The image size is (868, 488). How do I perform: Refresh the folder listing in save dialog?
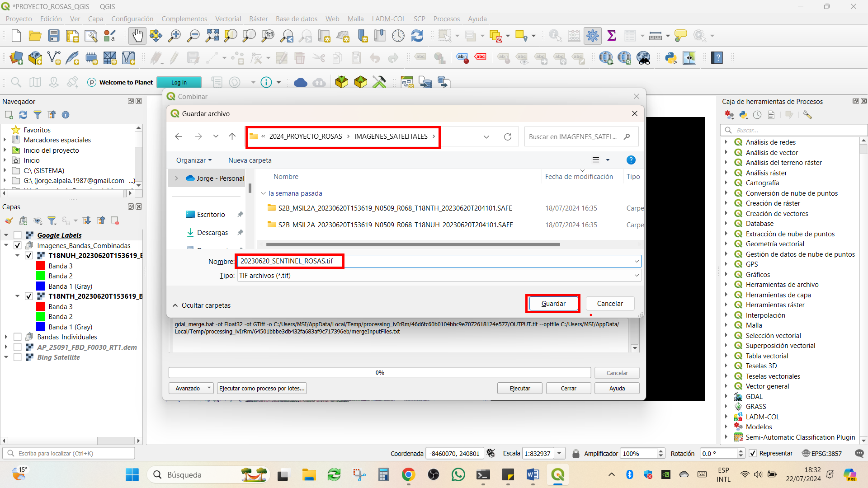508,136
